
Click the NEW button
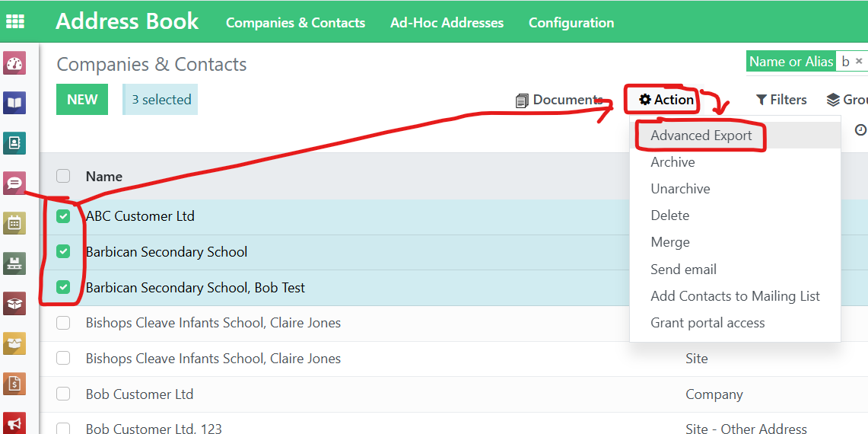[82, 100]
